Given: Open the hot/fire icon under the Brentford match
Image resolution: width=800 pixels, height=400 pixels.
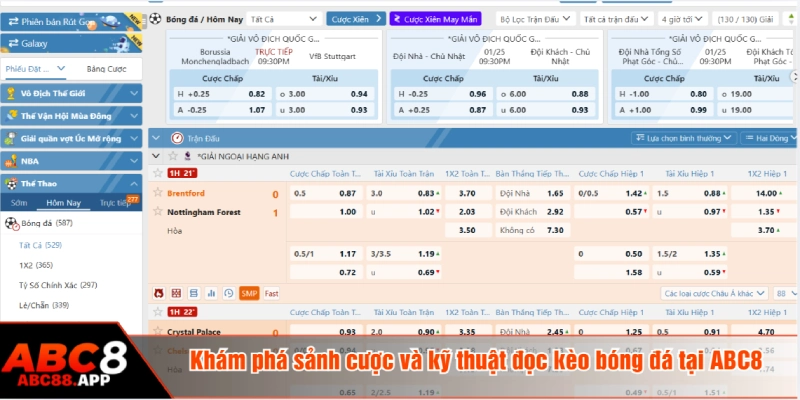Looking at the screenshot, I should click(x=159, y=293).
